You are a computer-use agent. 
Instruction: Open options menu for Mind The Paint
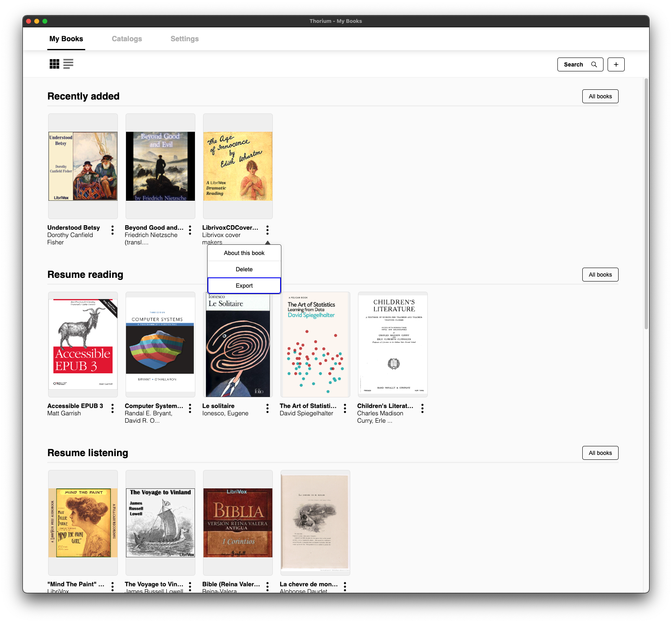point(113,587)
